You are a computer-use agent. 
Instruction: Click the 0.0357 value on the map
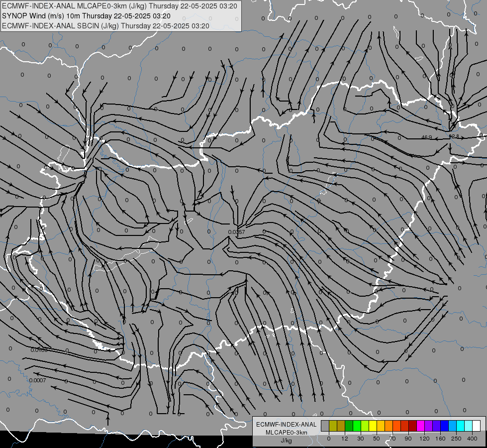[236, 232]
